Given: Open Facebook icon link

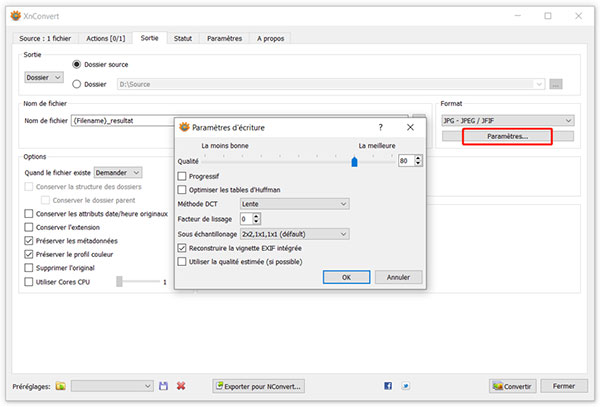Looking at the screenshot, I should point(388,386).
